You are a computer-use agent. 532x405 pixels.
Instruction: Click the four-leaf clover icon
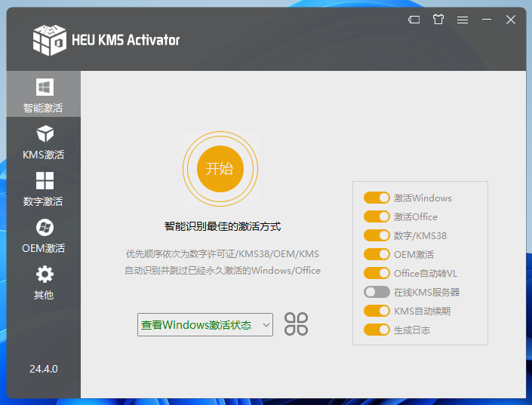click(x=296, y=324)
